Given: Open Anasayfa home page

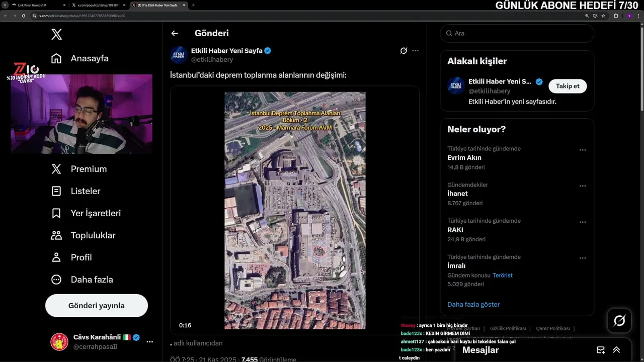Looking at the screenshot, I should coord(80,58).
